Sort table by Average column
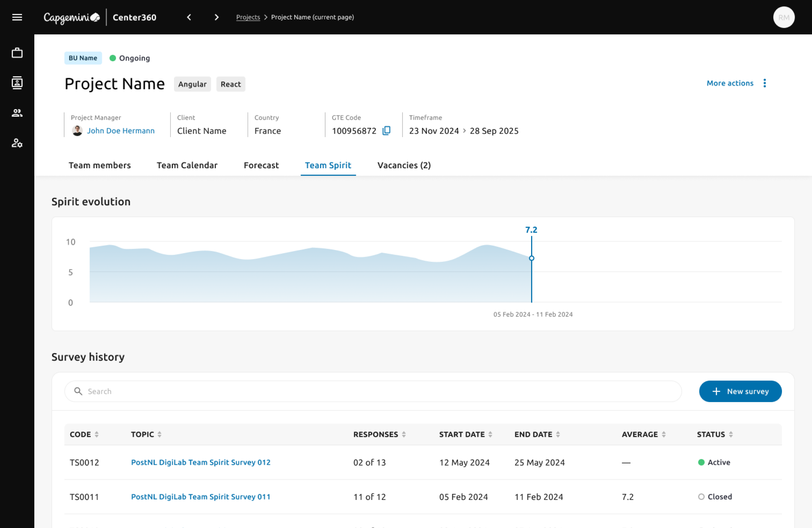Image resolution: width=812 pixels, height=528 pixels. 664,434
